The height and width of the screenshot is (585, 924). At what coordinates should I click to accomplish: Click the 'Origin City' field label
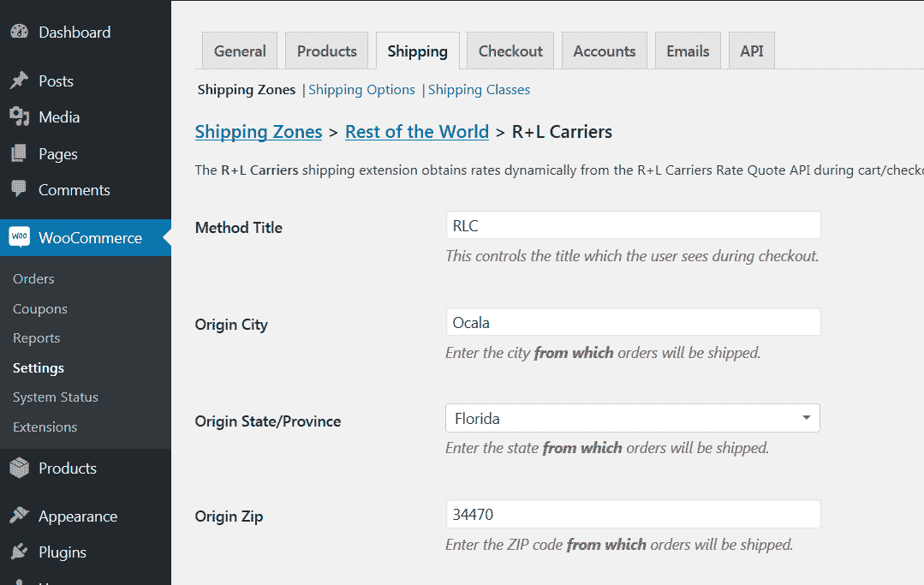[x=231, y=325]
